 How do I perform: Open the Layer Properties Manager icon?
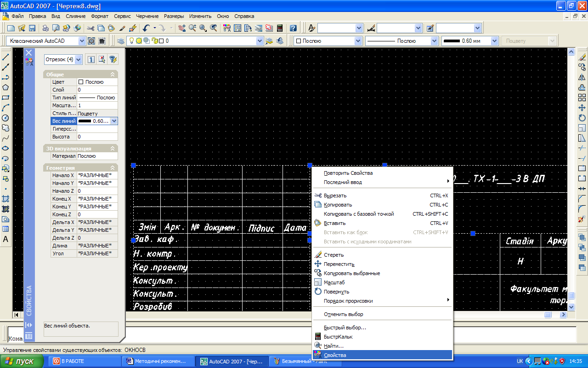(x=120, y=40)
